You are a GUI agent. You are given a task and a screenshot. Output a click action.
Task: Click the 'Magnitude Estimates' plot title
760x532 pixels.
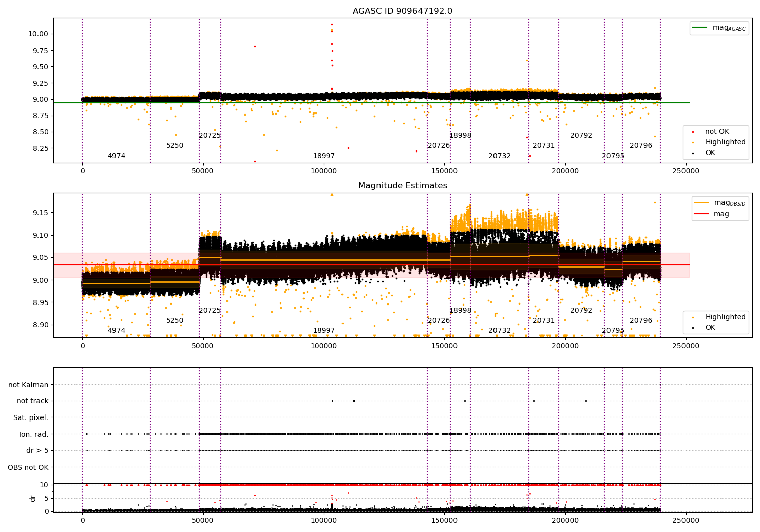coord(402,186)
